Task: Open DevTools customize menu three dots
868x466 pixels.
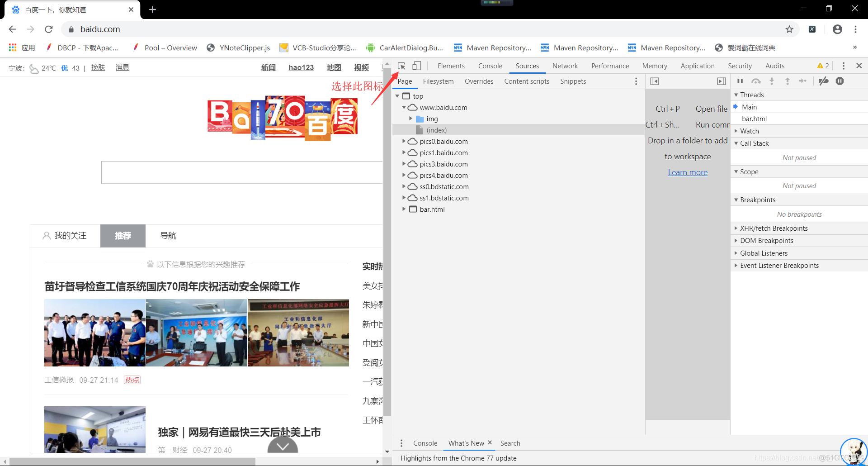Action: [844, 66]
